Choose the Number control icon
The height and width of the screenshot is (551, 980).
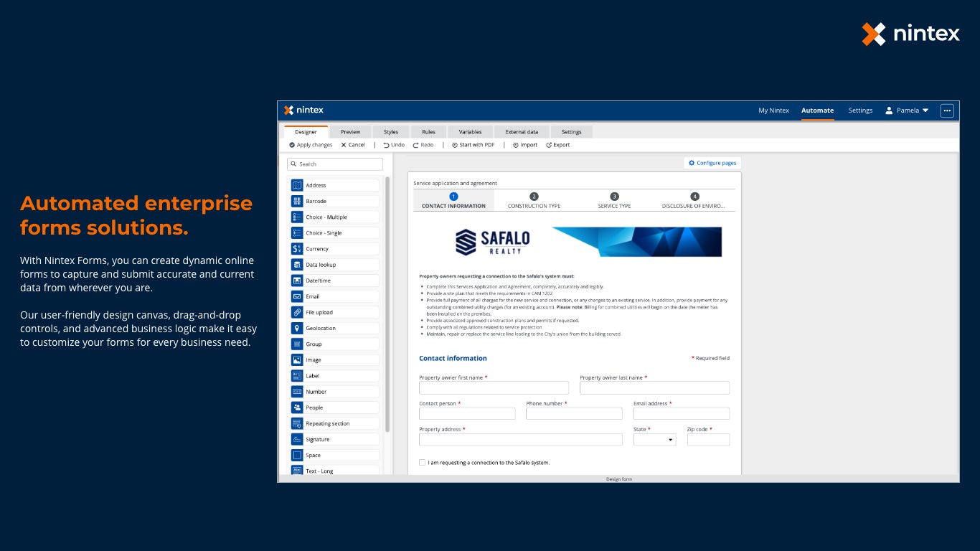pyautogui.click(x=297, y=392)
